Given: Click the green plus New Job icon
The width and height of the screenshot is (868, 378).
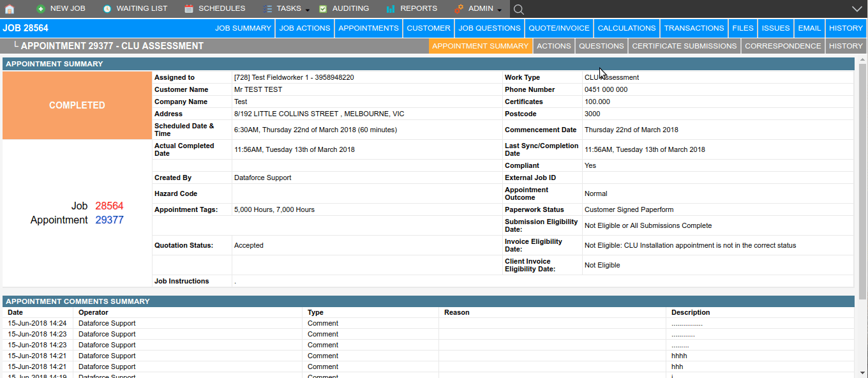Looking at the screenshot, I should coord(41,9).
